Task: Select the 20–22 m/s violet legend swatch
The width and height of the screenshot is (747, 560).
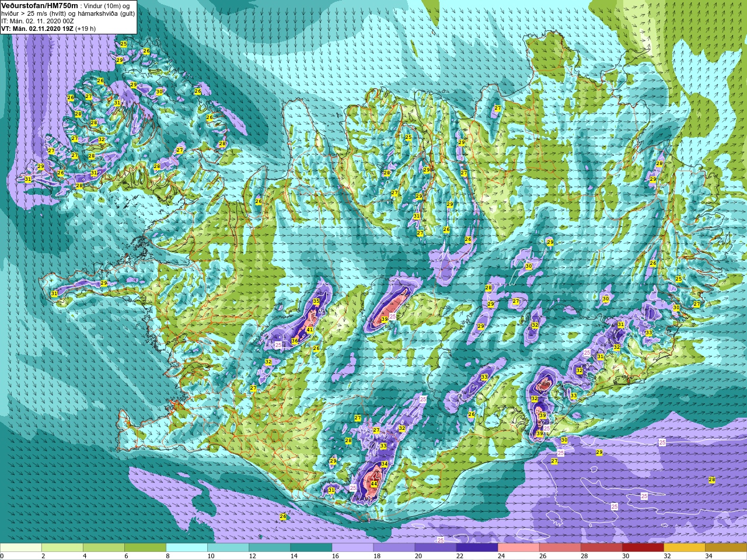Action: coord(435,548)
